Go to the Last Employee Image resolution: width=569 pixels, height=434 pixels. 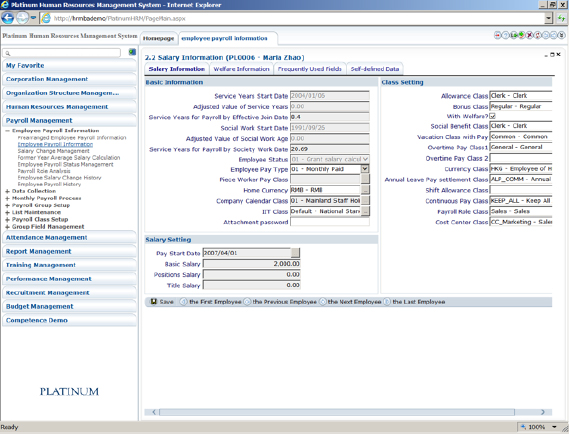pos(414,302)
